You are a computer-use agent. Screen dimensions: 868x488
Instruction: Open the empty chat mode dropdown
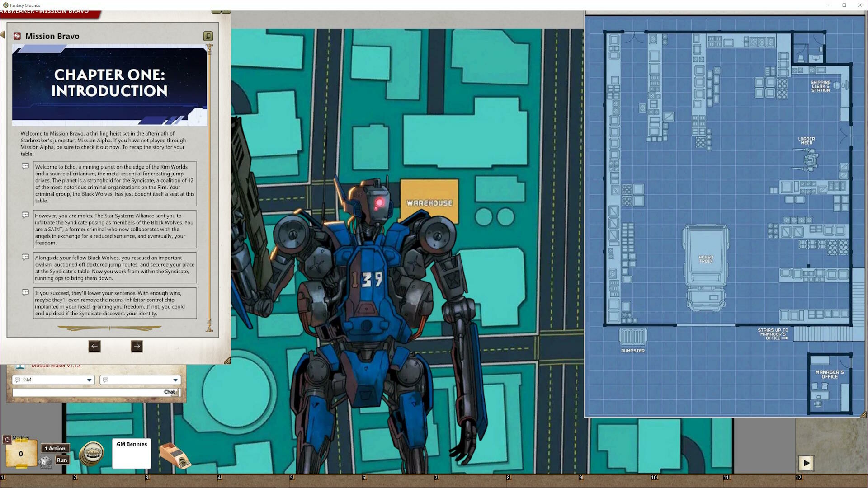click(x=175, y=380)
